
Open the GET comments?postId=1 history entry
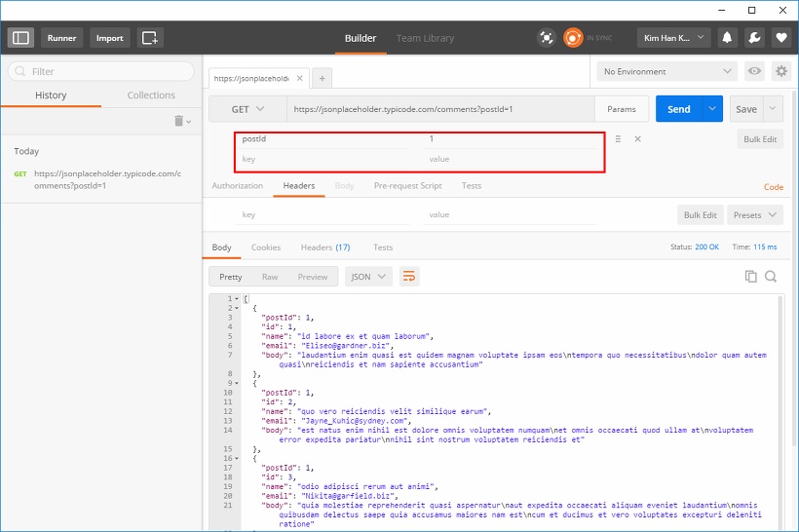(x=101, y=179)
